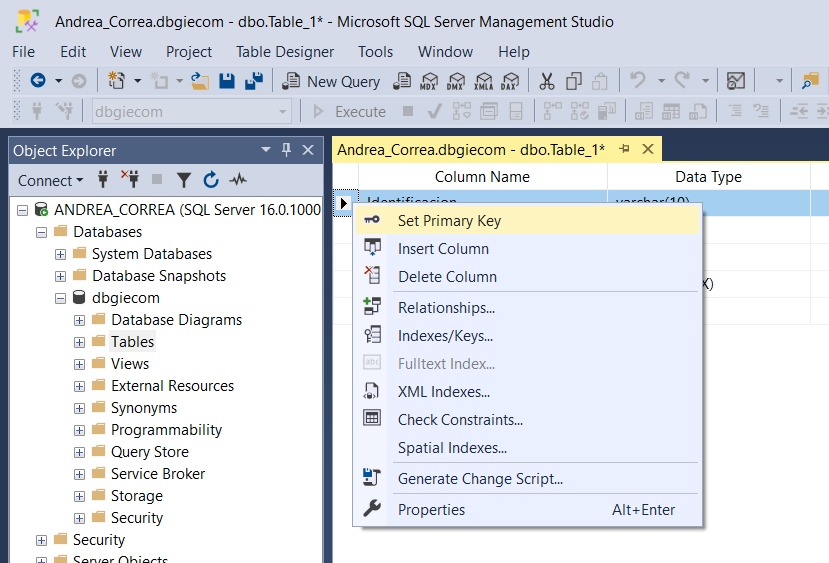Image resolution: width=829 pixels, height=563 pixels.
Task: Click the Activity Monitor toolbar icon
Action: click(736, 81)
